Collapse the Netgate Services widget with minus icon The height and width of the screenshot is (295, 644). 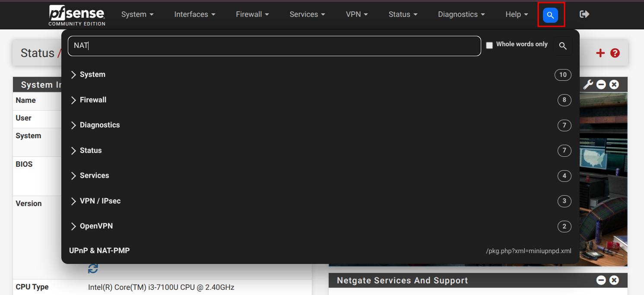point(601,280)
